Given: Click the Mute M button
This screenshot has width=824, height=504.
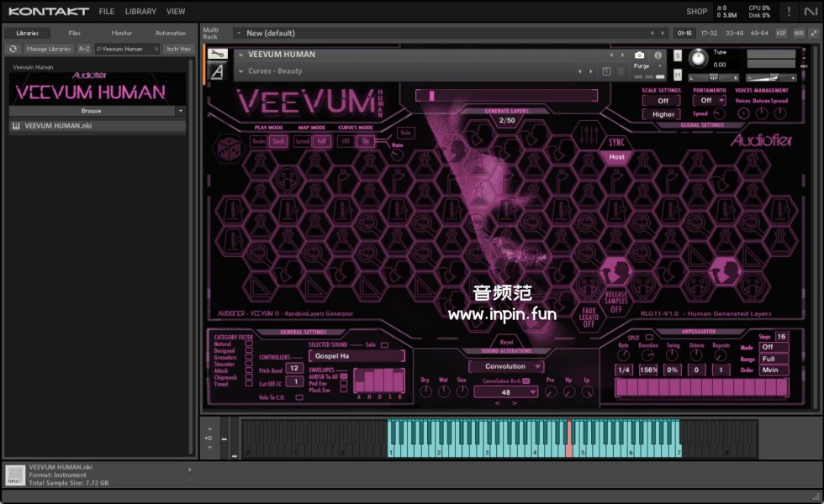Looking at the screenshot, I should point(678,75).
